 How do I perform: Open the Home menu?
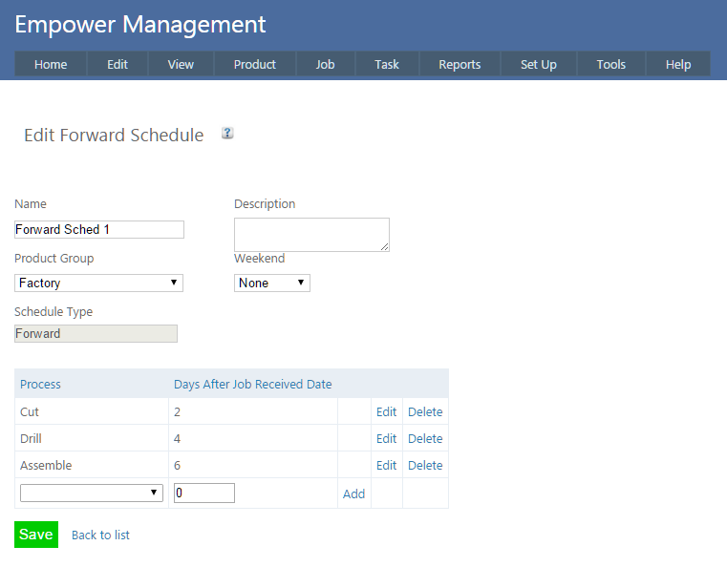(51, 64)
